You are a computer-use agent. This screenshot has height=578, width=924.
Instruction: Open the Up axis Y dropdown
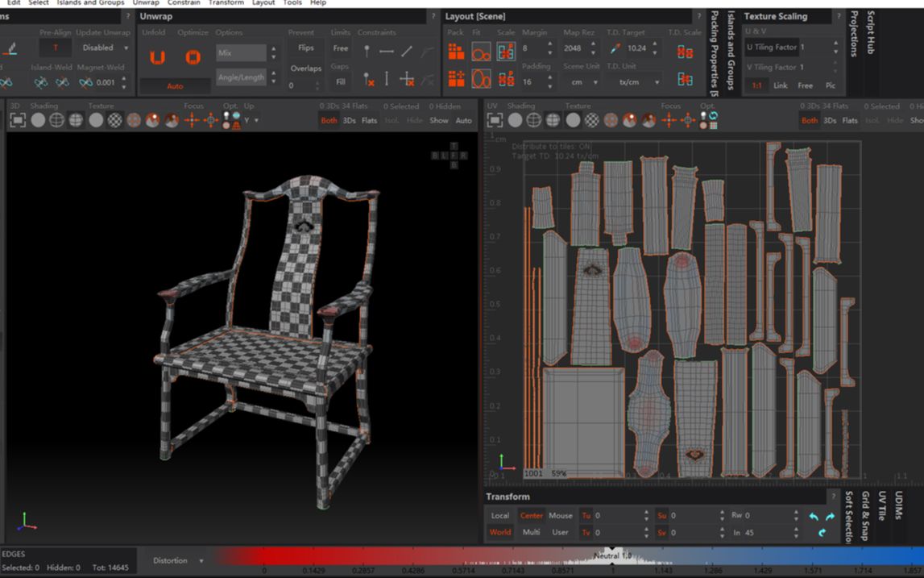251,120
